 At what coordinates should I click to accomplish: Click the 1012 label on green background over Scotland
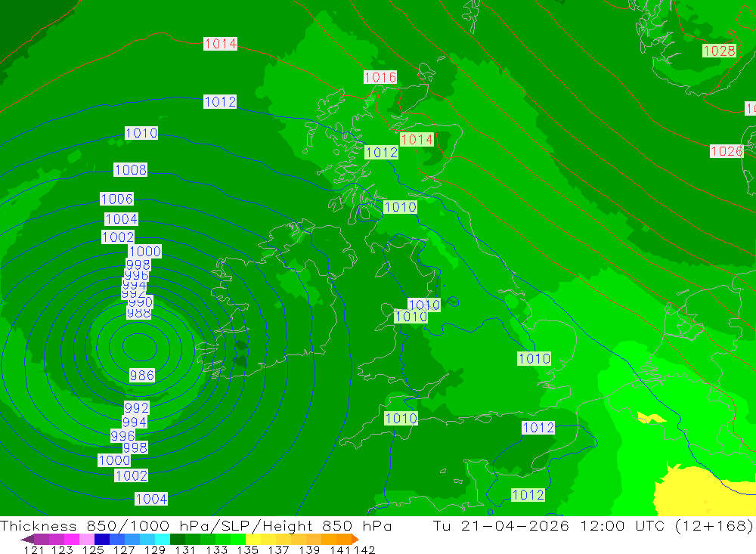pyautogui.click(x=381, y=153)
